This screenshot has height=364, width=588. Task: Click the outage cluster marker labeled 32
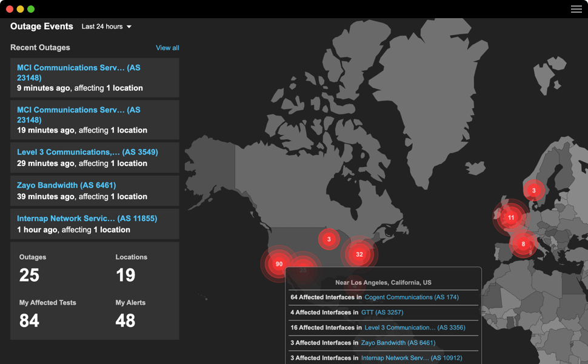(359, 254)
